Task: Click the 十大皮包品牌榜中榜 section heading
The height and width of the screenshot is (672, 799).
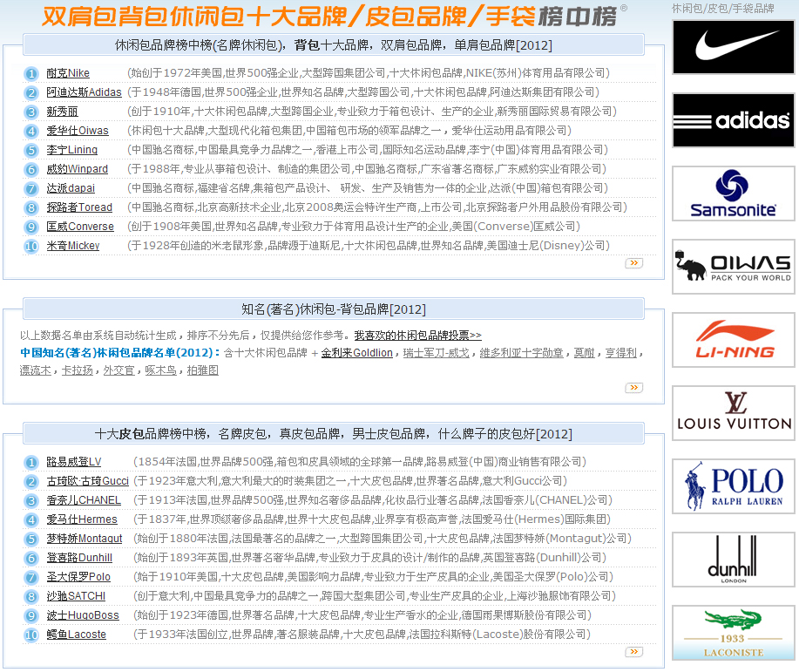Action: pos(333,434)
